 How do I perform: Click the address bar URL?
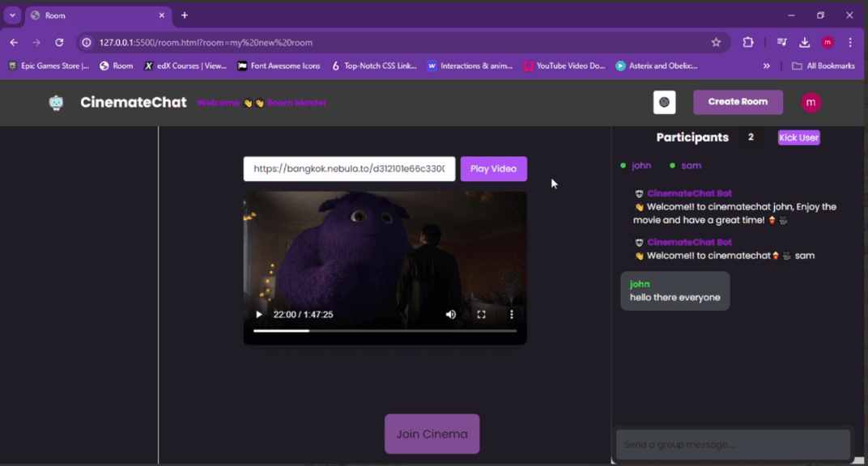[x=206, y=43]
